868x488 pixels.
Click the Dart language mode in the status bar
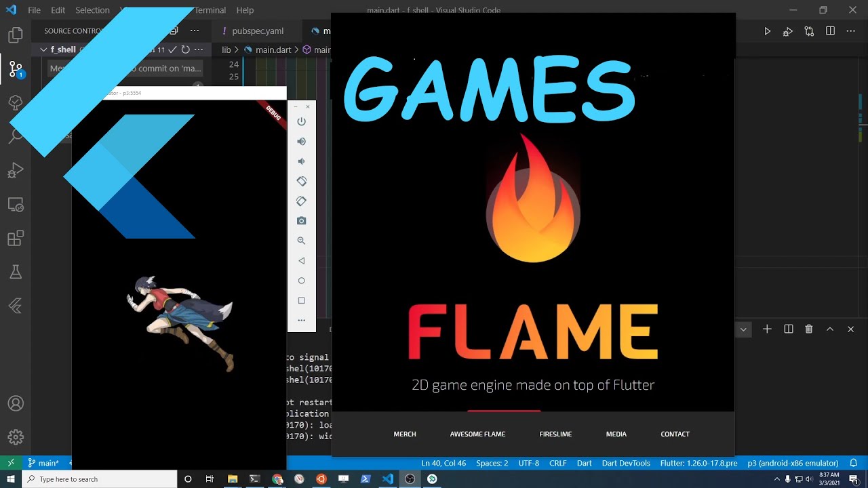tap(584, 463)
